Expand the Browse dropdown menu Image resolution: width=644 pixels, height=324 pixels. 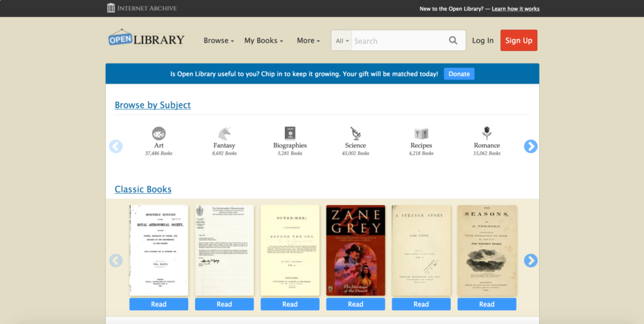point(219,40)
